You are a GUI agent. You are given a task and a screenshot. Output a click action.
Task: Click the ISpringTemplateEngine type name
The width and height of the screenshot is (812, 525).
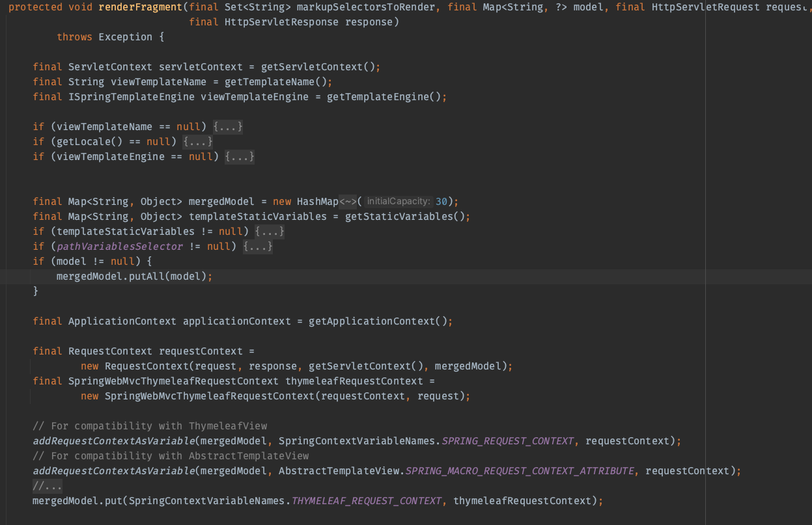[x=131, y=97]
